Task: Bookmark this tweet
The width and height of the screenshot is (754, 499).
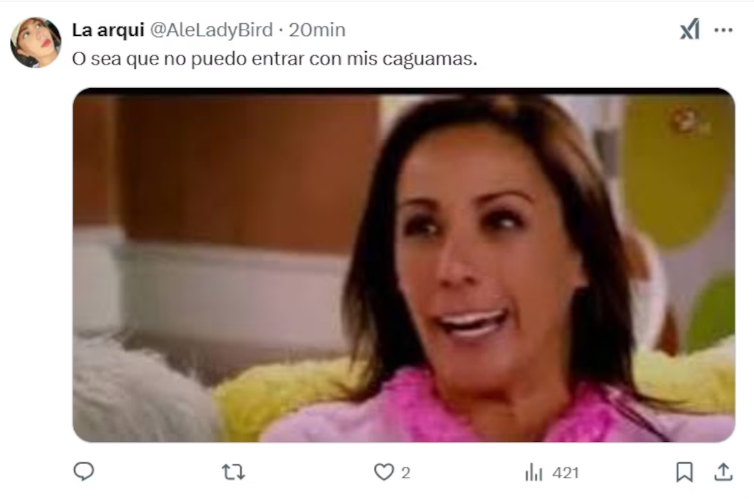Action: [684, 472]
